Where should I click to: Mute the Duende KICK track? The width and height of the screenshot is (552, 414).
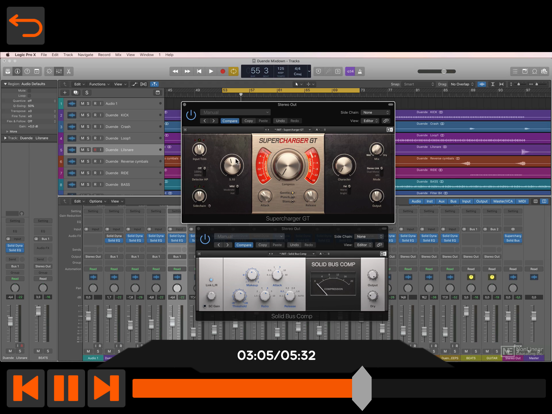82,115
